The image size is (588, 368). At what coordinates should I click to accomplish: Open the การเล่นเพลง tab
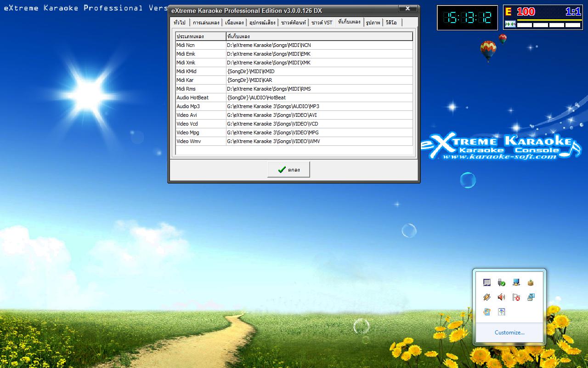click(x=206, y=23)
